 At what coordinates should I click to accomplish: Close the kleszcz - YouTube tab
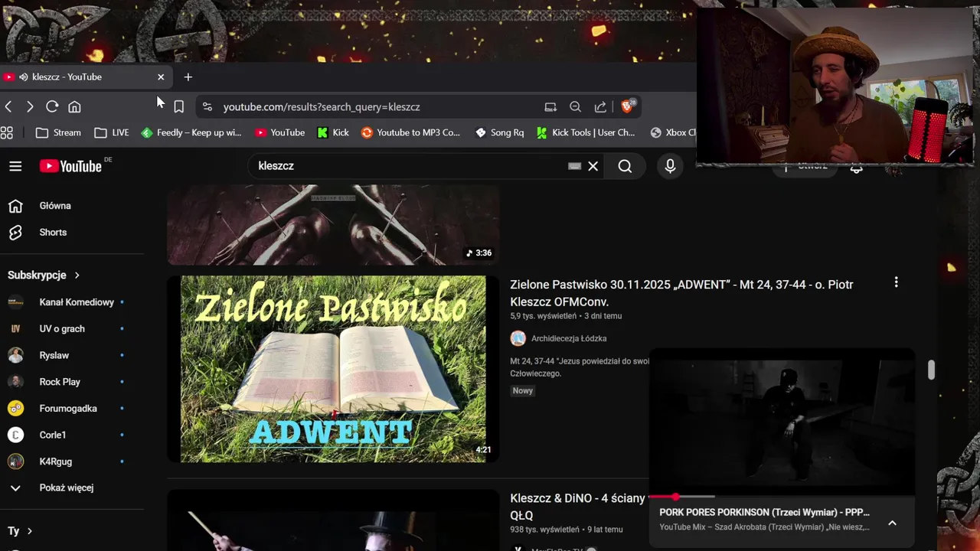(x=161, y=77)
